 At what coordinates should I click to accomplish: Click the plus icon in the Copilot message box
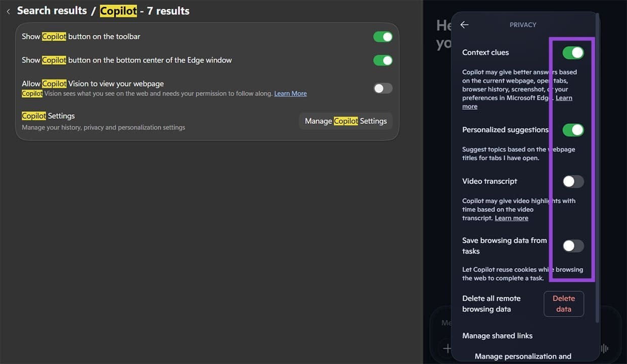[x=447, y=348]
